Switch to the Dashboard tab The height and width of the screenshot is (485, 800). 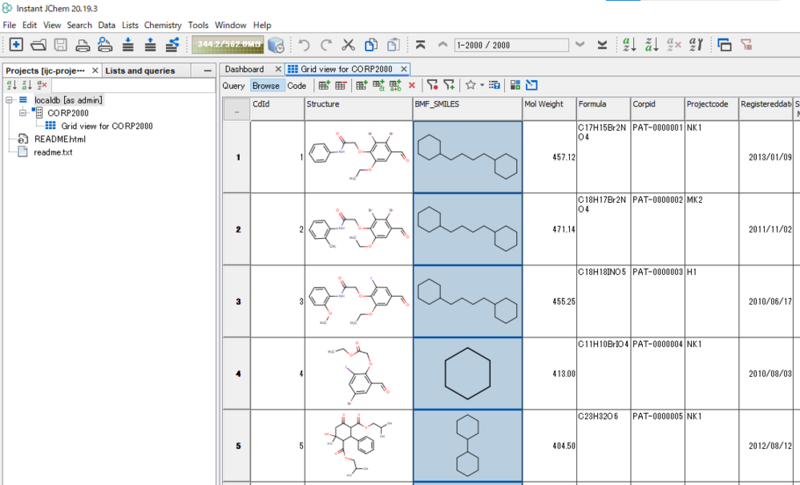pyautogui.click(x=244, y=69)
